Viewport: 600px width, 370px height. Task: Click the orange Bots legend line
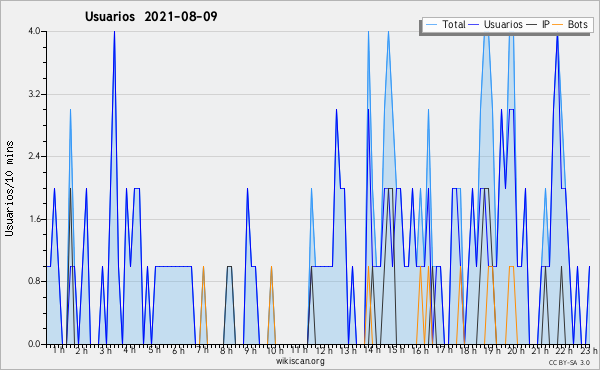click(558, 25)
